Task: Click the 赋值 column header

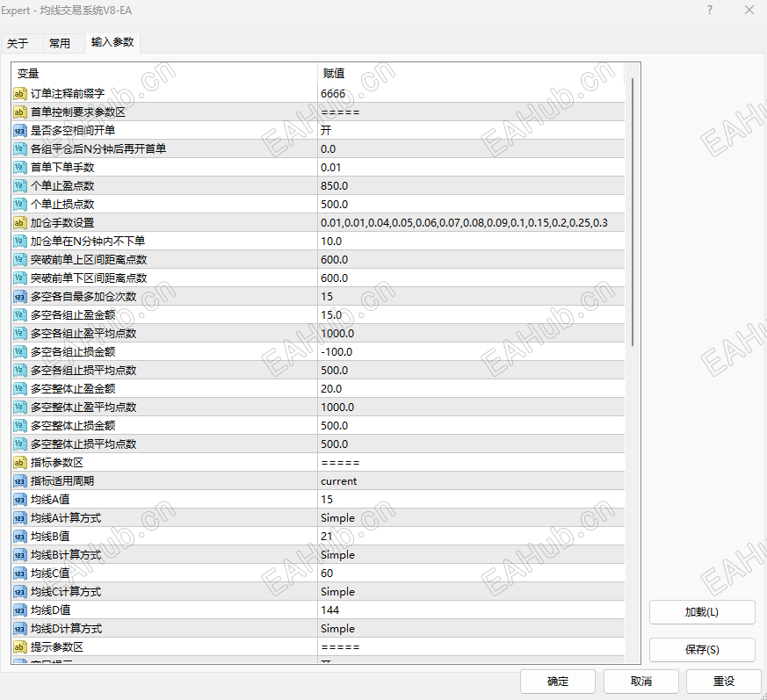Action: (x=471, y=74)
